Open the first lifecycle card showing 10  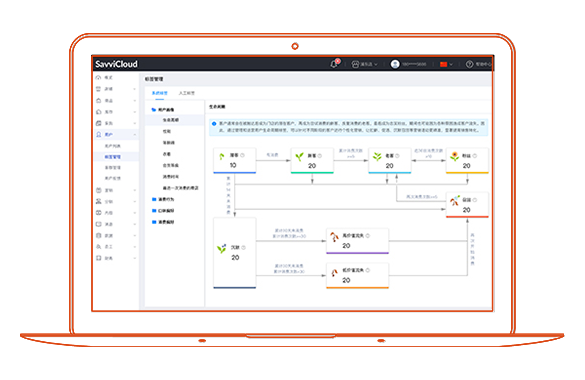tap(234, 161)
